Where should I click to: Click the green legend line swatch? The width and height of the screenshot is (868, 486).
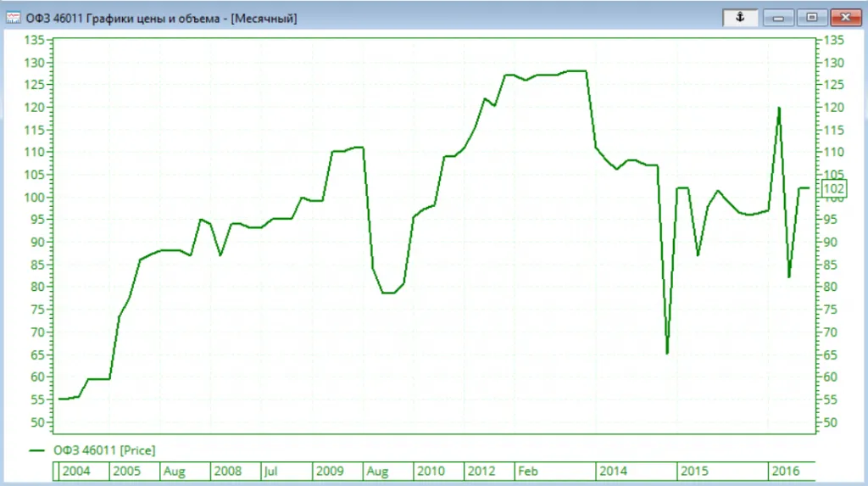coord(38,450)
